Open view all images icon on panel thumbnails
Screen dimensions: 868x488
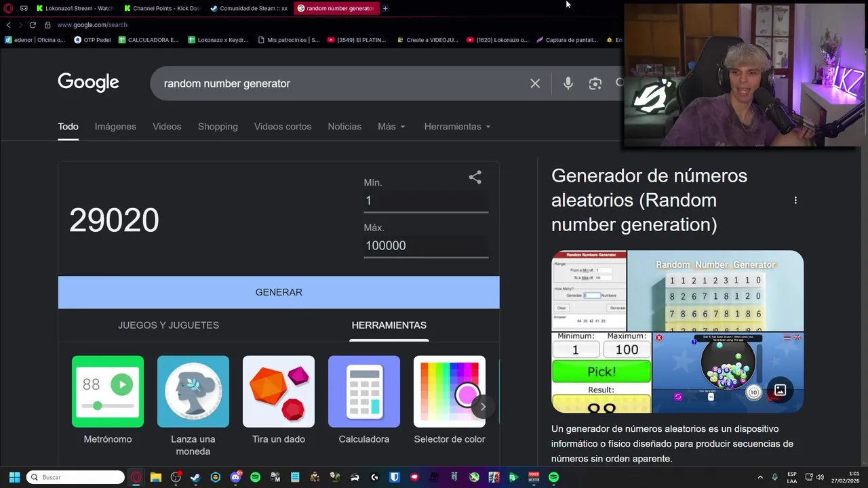781,390
